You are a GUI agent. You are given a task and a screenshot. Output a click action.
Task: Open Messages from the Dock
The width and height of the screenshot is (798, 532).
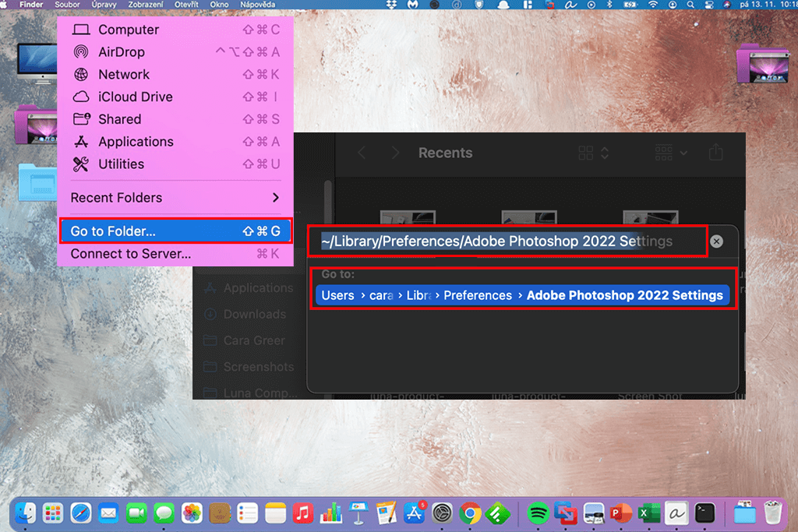[164, 513]
